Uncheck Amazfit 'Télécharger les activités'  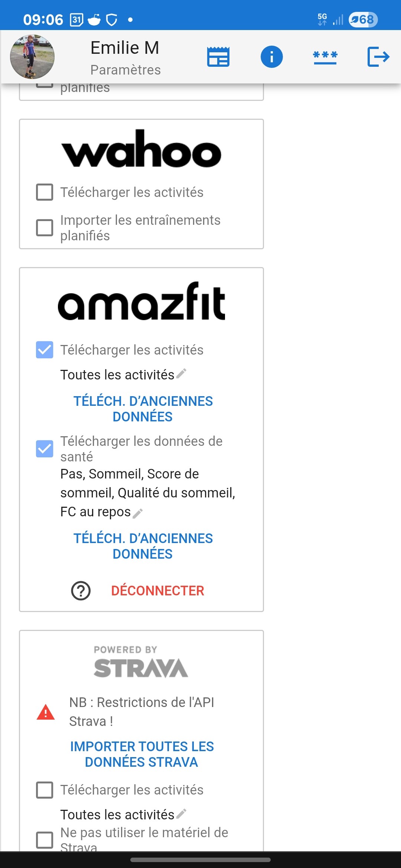(45, 350)
